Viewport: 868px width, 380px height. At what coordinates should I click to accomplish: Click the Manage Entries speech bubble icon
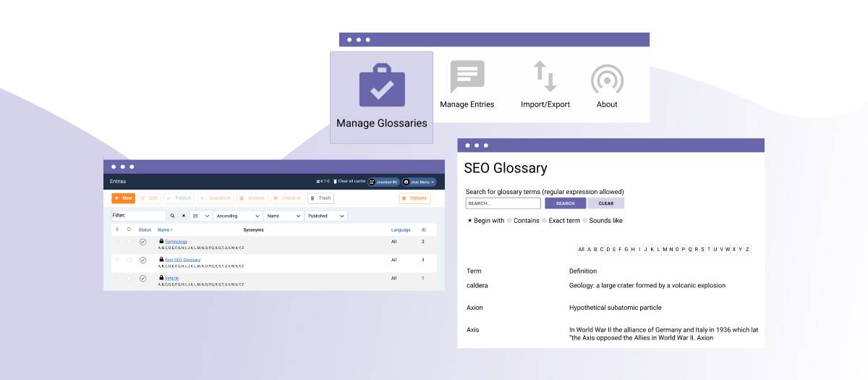467,77
